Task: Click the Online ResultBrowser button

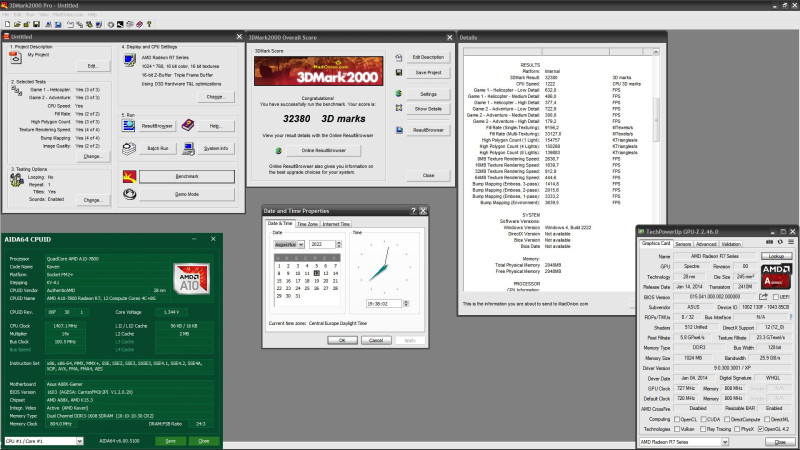Action: (323, 151)
